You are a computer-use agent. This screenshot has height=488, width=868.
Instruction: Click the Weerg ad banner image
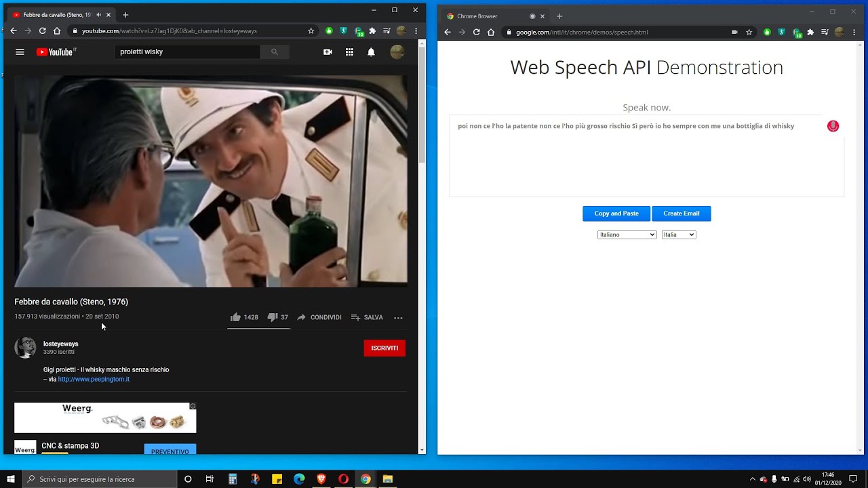(105, 418)
